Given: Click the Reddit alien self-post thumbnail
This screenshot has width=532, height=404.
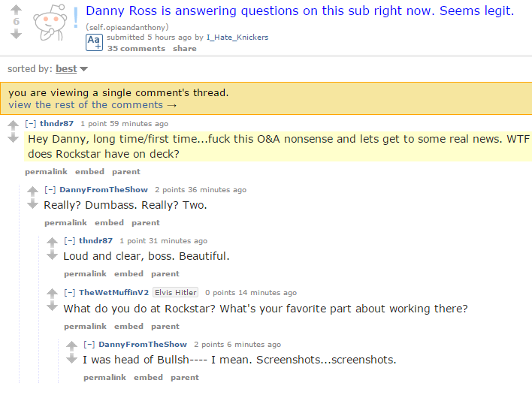Looking at the screenshot, I should pos(50,23).
